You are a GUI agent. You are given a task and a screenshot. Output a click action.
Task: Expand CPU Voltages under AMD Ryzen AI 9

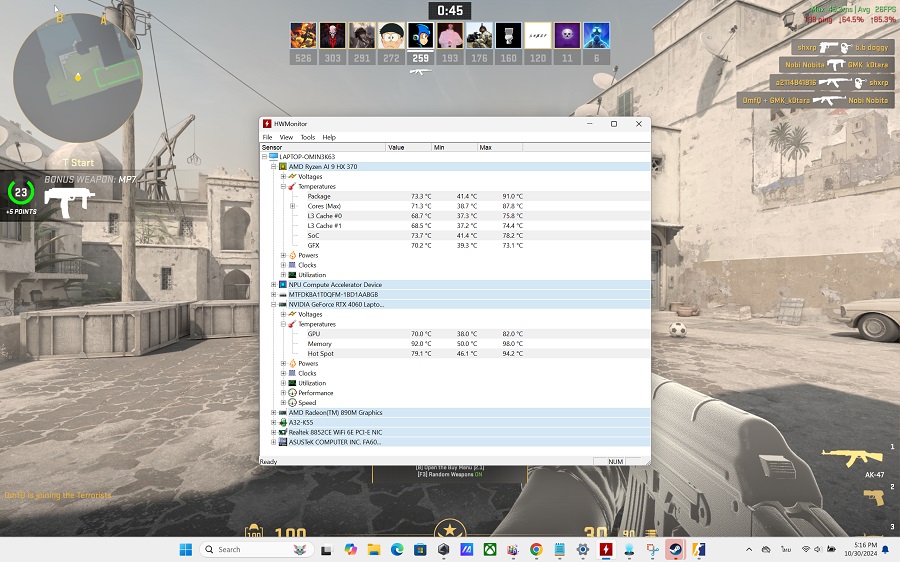[283, 177]
